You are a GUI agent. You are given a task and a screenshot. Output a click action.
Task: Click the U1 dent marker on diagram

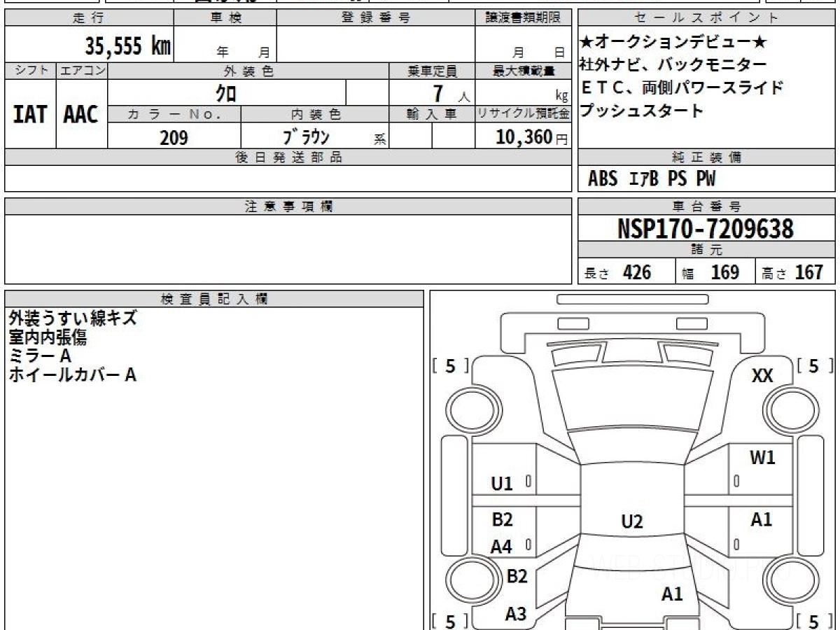point(502,484)
